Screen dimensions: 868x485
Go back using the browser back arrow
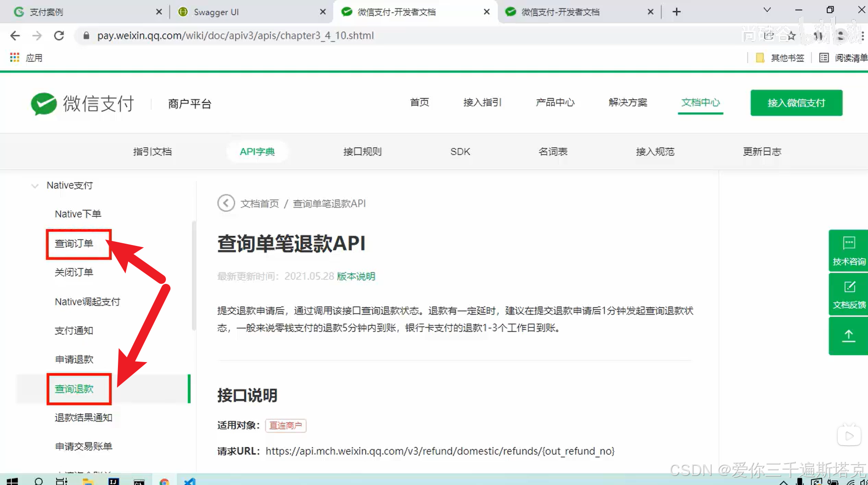coord(15,36)
